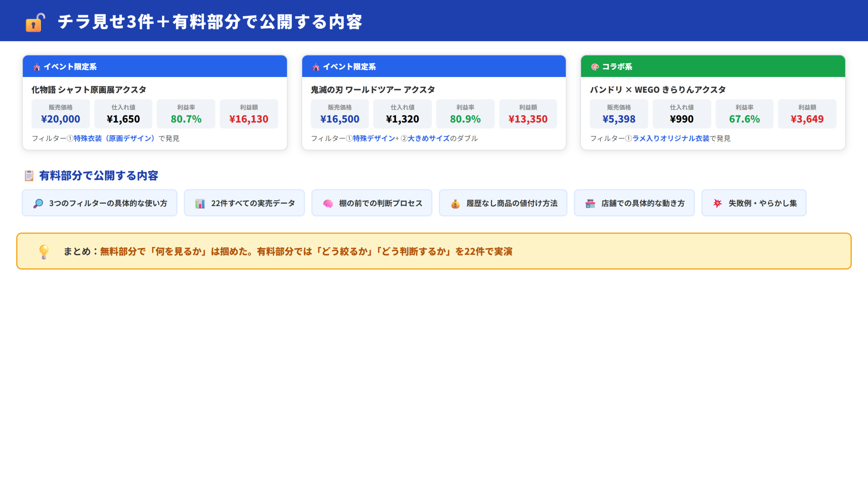Click the コラボ系 green header banner
The width and height of the screenshot is (868, 488).
[x=712, y=67]
